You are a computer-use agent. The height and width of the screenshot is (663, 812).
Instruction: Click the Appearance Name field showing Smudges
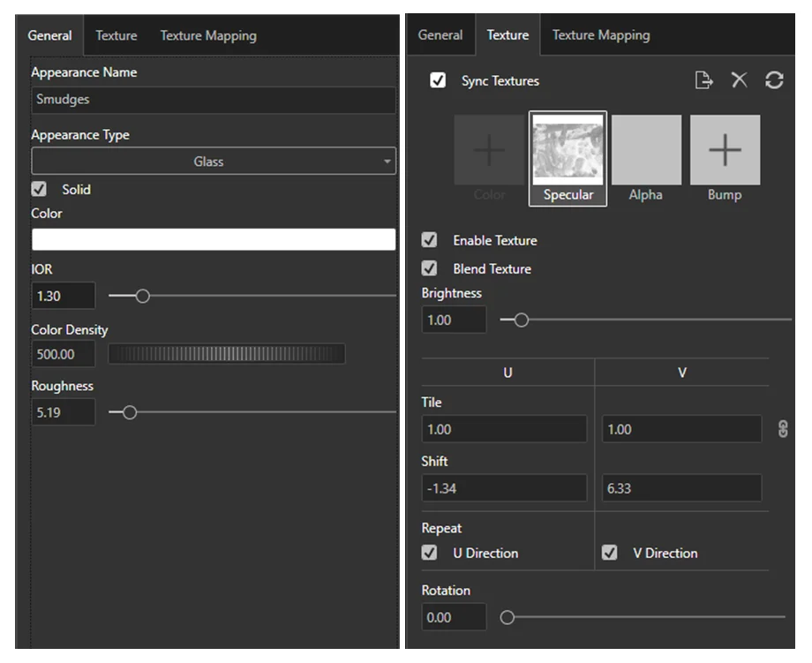(x=214, y=100)
